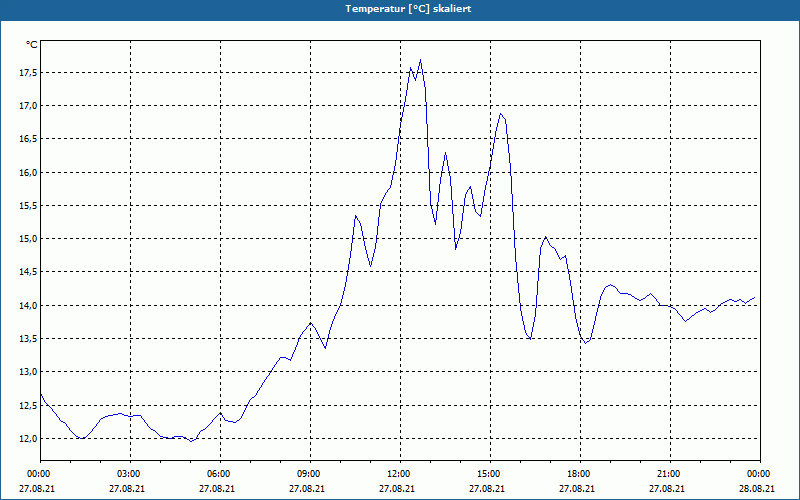The height and width of the screenshot is (500, 800).
Task: Click the 27.08.21 date under 12:00
Action: [x=396, y=489]
